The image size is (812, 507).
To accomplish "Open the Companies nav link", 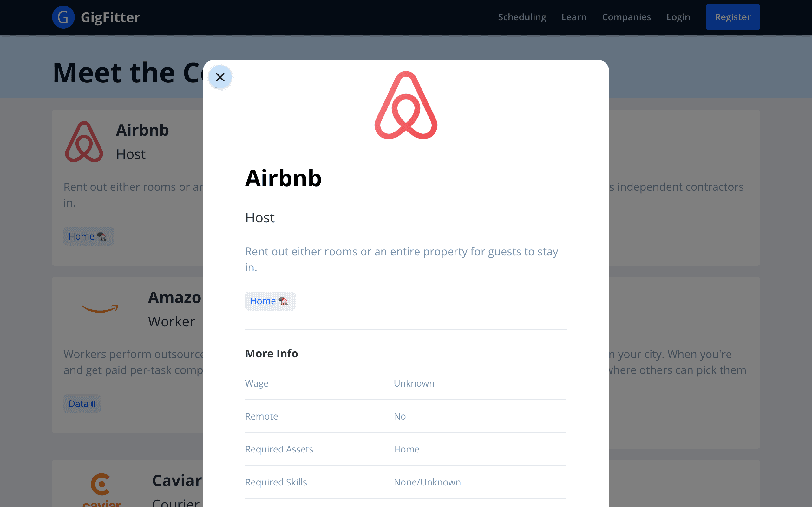I will click(626, 17).
